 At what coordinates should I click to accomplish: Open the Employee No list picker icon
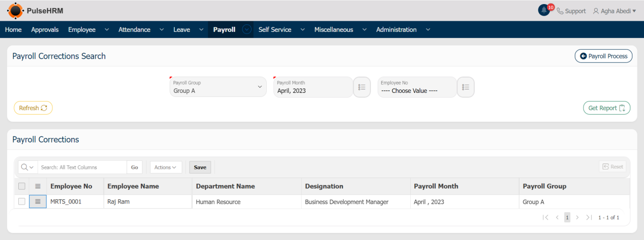[x=466, y=87]
